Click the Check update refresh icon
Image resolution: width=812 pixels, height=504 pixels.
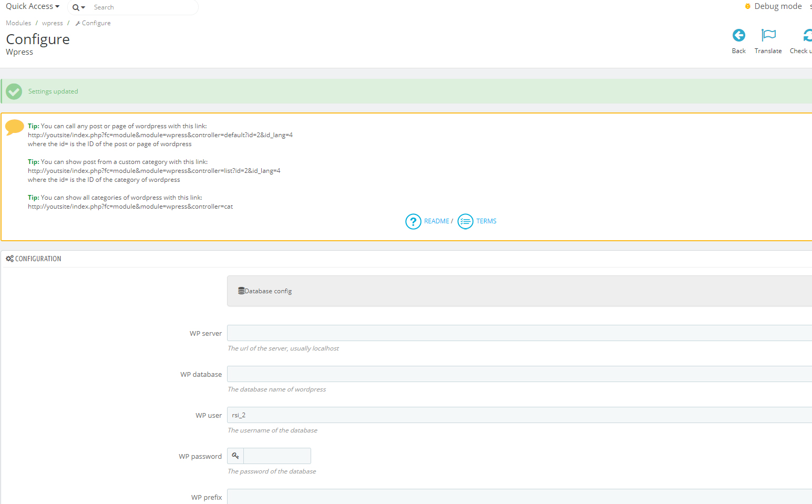[x=807, y=35]
